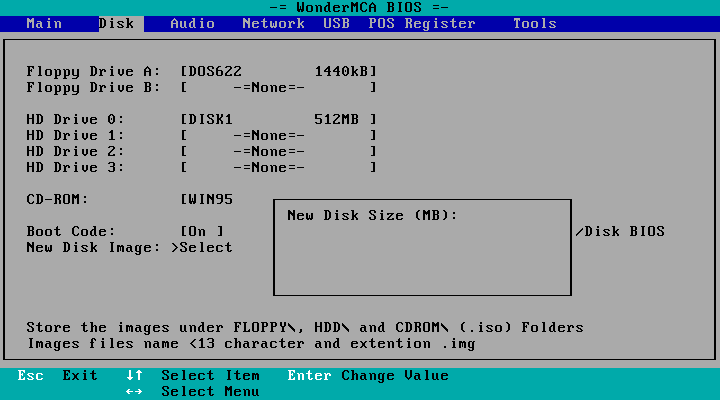Click the Enter Change Value hint

point(368,376)
